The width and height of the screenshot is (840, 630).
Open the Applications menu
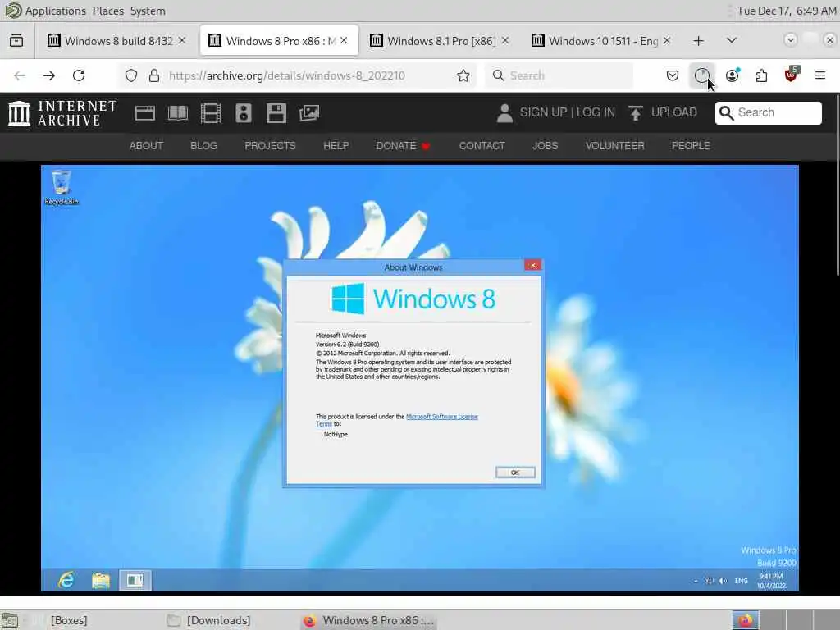[x=56, y=11]
